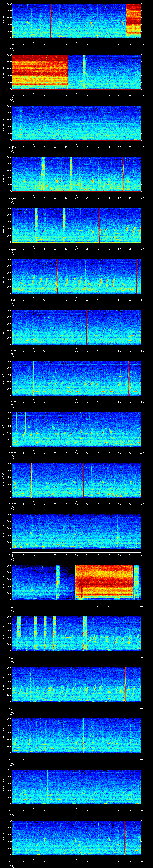This screenshot has width=153, height=868.
Task: Select the spectrogram panel starting at 2:03:00
Action: (77, 123)
